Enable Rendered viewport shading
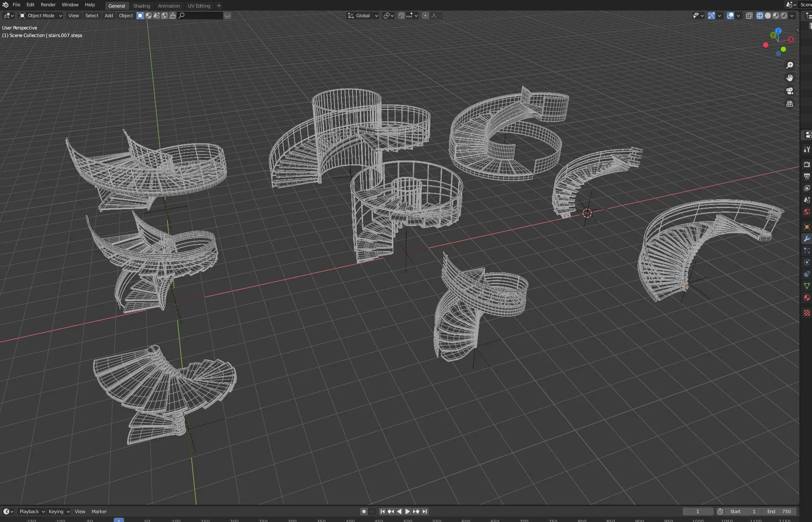Viewport: 812px width, 522px height. pyautogui.click(x=784, y=16)
